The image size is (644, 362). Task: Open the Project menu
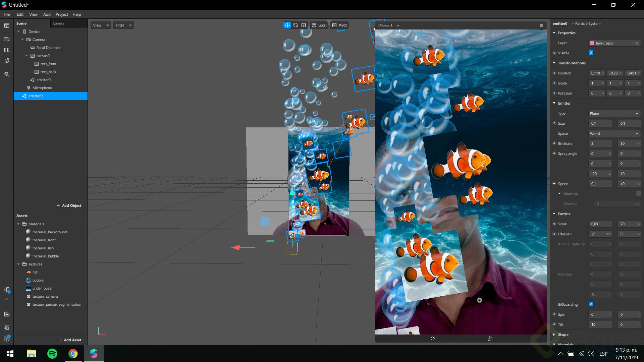tap(62, 14)
